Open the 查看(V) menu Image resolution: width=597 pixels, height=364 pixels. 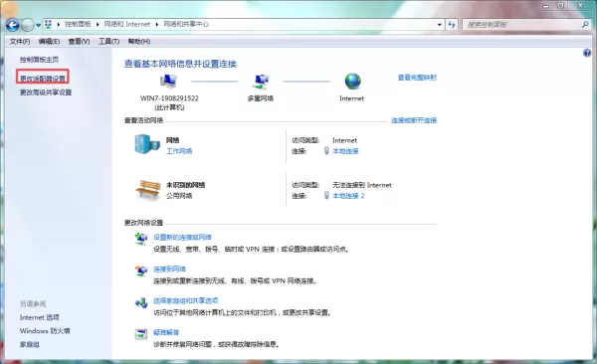click(79, 41)
